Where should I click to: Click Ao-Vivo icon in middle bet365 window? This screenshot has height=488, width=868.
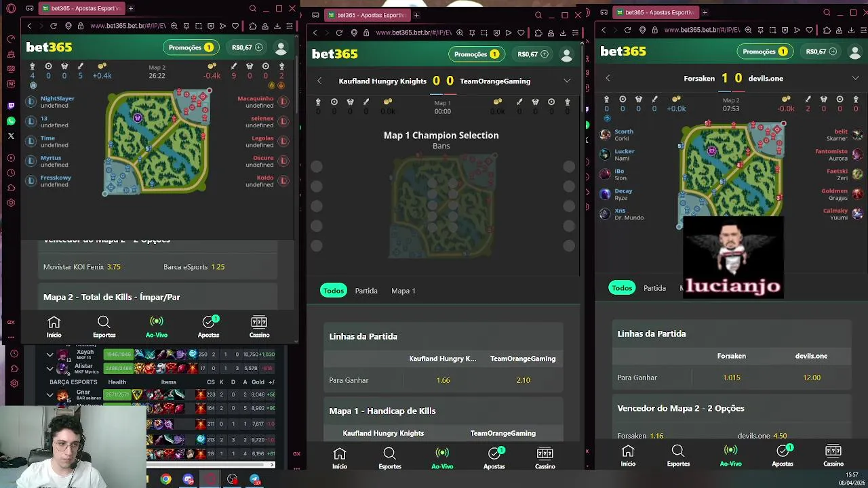point(442,458)
